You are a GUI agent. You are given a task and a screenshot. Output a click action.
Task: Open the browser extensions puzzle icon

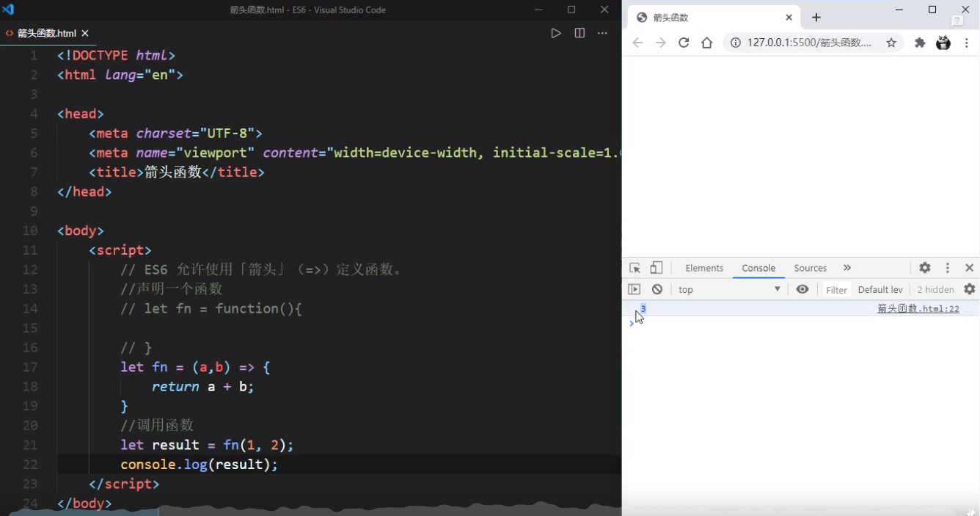coord(920,43)
